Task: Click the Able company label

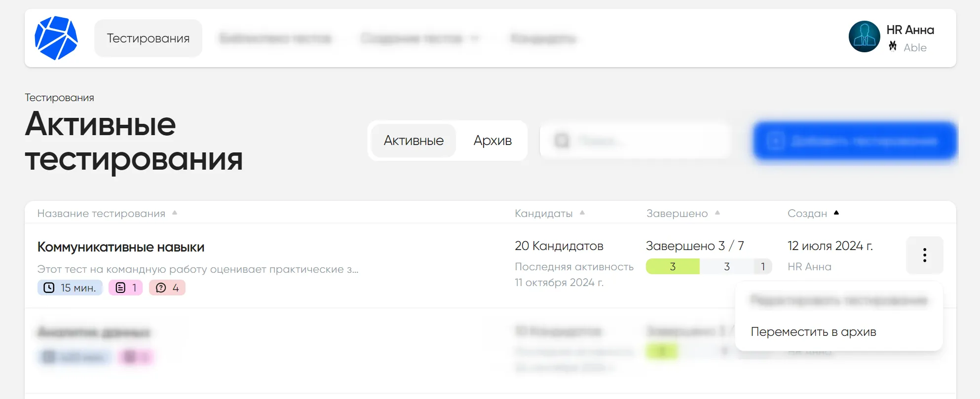Action: 915,48
